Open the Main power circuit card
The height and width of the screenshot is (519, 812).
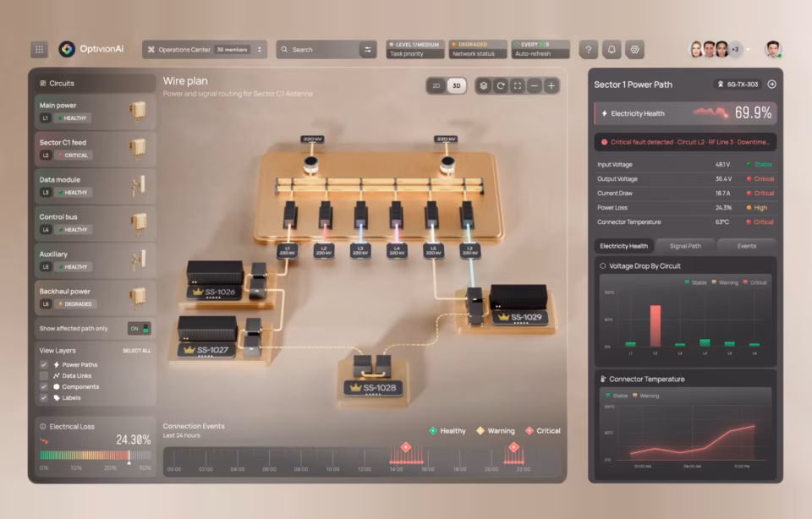[96, 112]
